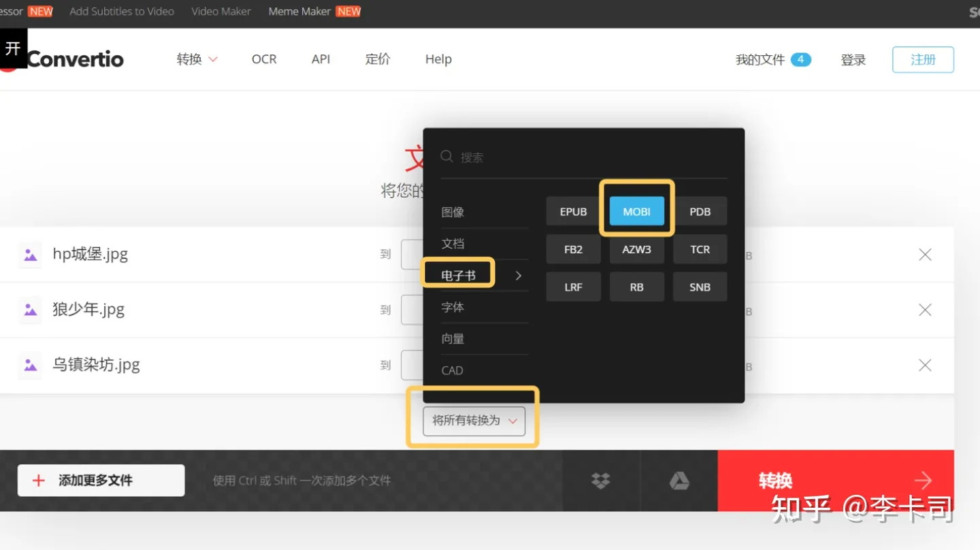Choose the AZW3 format
The height and width of the screenshot is (550, 980).
coord(636,249)
